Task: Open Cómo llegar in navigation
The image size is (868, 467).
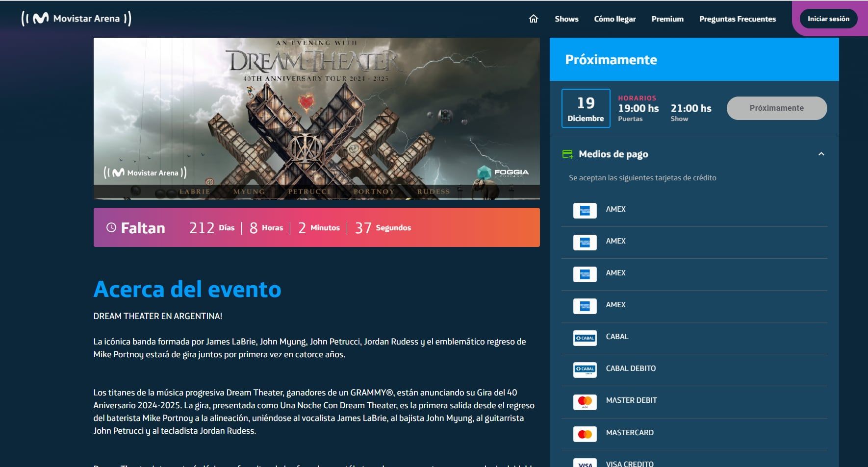Action: tap(614, 19)
